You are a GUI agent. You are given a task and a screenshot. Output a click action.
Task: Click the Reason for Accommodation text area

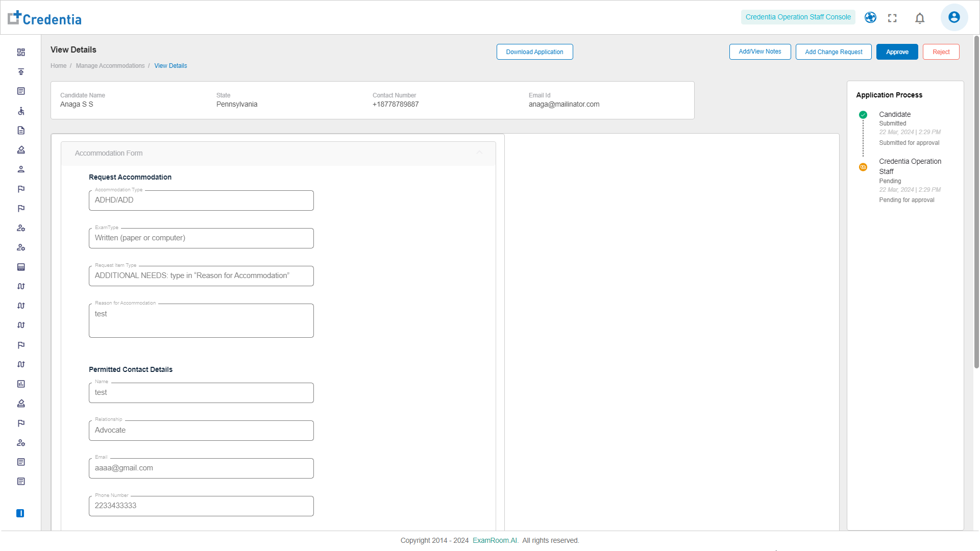[201, 320]
